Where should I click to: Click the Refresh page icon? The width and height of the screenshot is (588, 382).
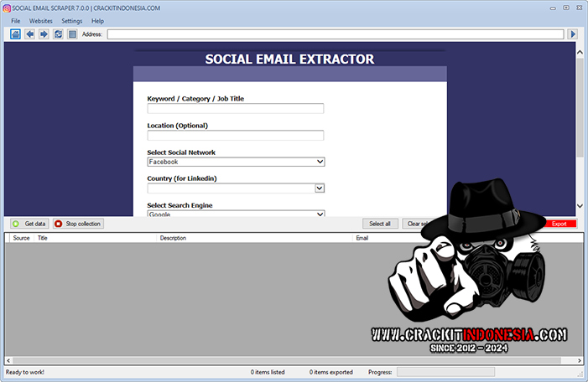(x=58, y=34)
